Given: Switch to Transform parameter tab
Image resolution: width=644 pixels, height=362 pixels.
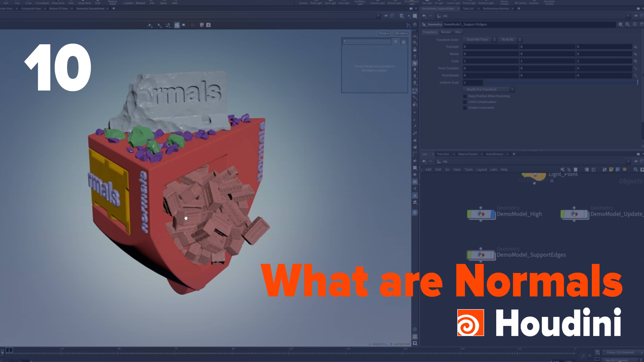Looking at the screenshot, I should click(x=430, y=32).
